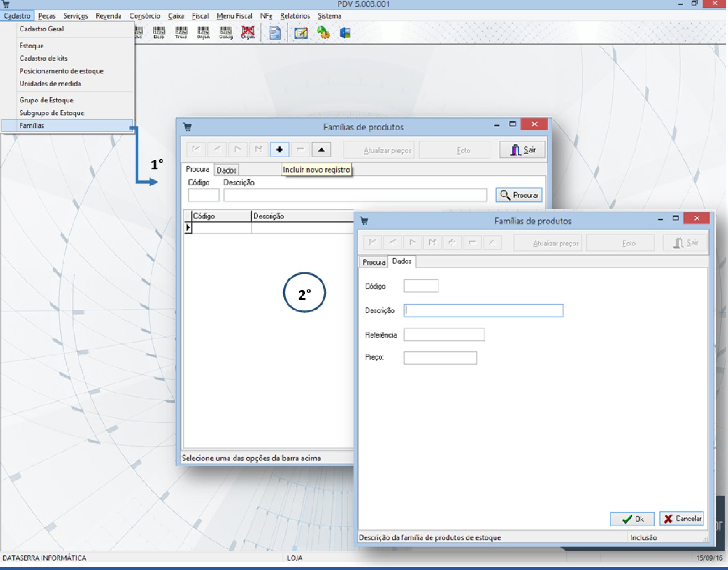The image size is (728, 570).
Task: Click the up-triangle edit record button
Action: coord(321,150)
